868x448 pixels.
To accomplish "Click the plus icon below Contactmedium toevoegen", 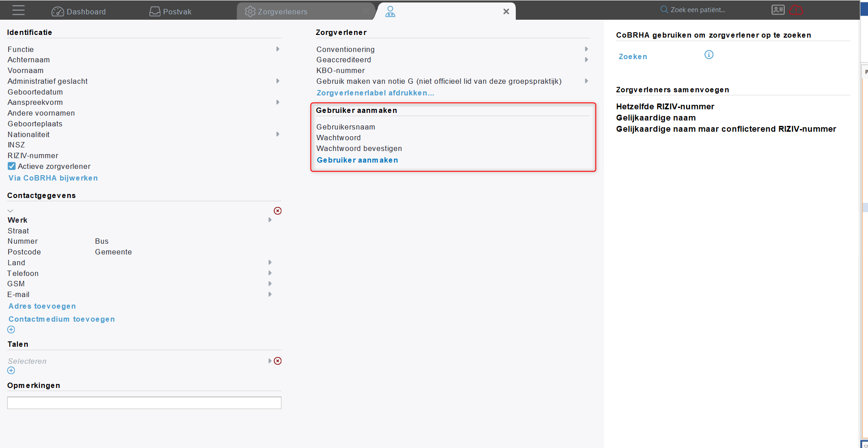I will [11, 330].
